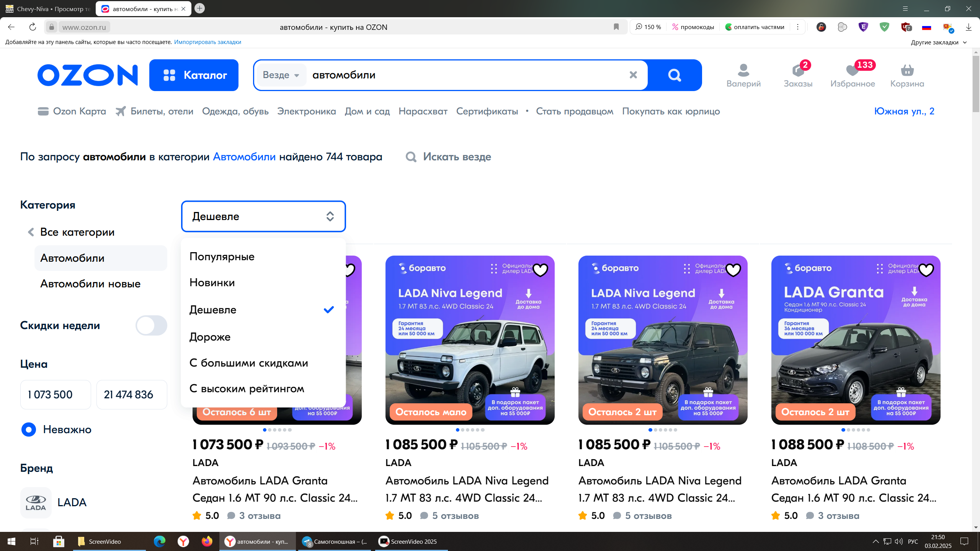Click Искать везде search button
The height and width of the screenshot is (551, 980).
[448, 157]
